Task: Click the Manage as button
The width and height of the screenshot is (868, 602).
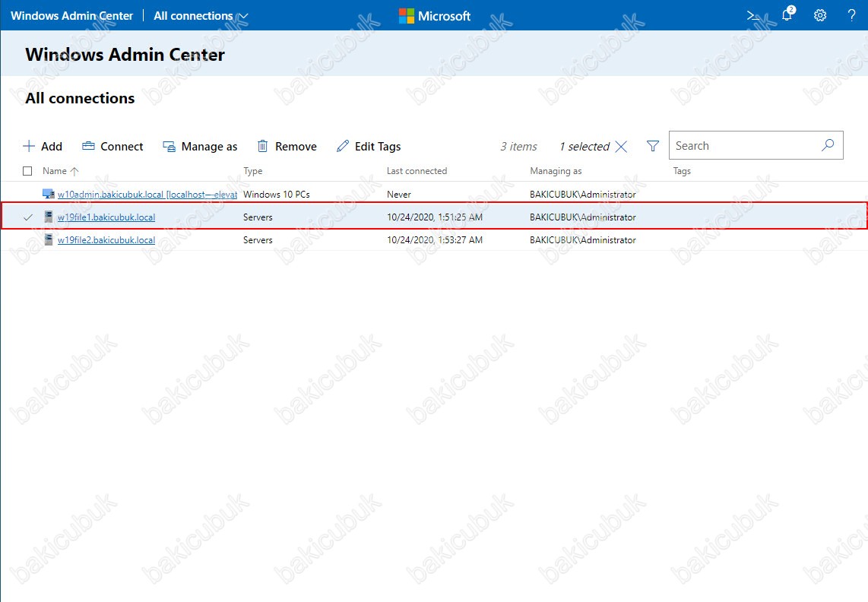Action: (200, 146)
